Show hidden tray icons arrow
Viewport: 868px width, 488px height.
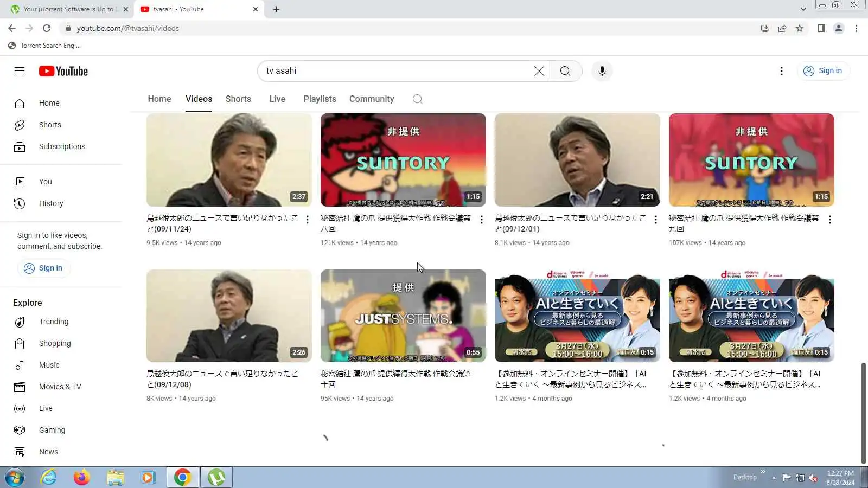tap(774, 478)
